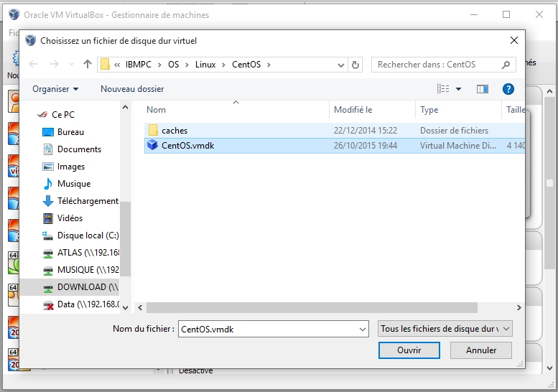
Task: Click the caches folder icon
Action: click(153, 130)
